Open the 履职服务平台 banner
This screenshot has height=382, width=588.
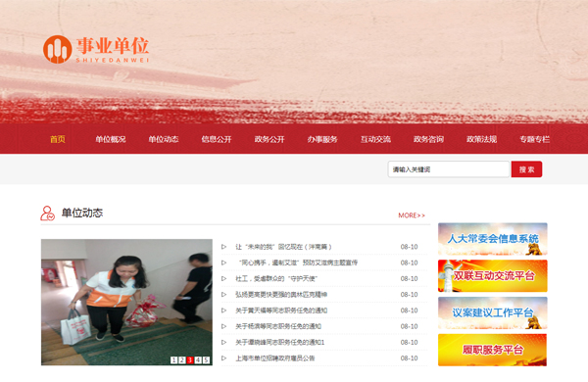492,350
